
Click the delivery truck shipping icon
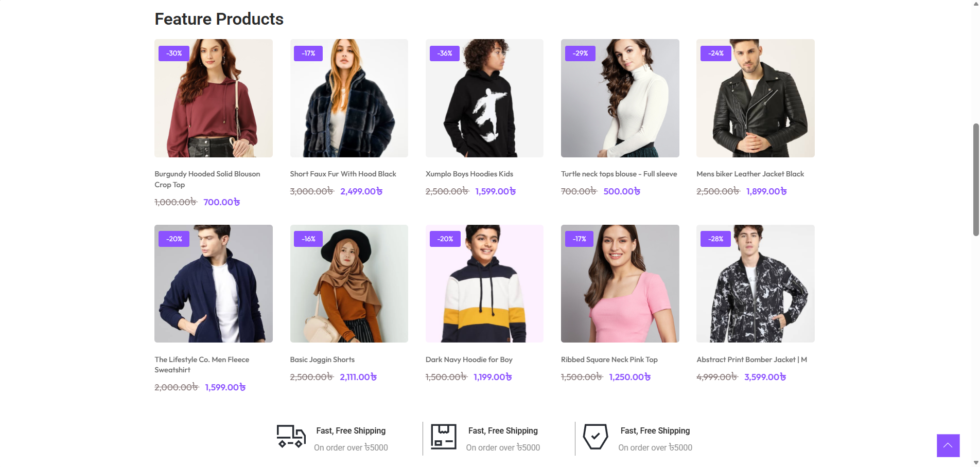[x=291, y=437]
